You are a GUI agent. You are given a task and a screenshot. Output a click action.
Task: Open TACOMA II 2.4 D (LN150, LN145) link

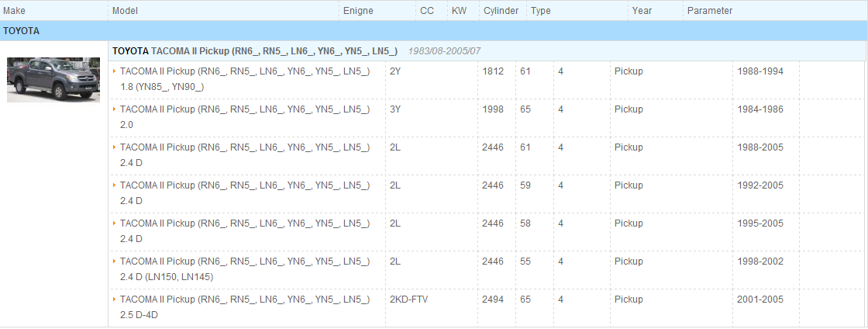(245, 268)
